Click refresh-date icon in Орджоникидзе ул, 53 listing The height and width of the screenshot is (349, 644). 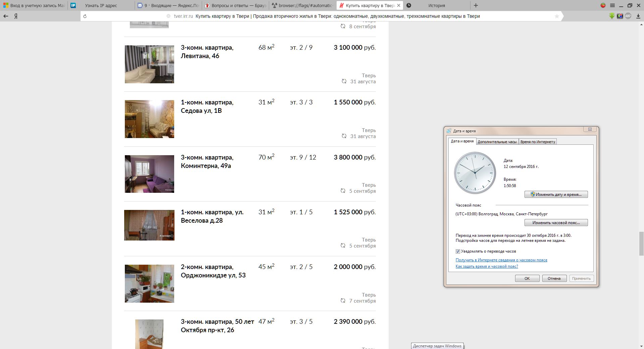point(343,301)
